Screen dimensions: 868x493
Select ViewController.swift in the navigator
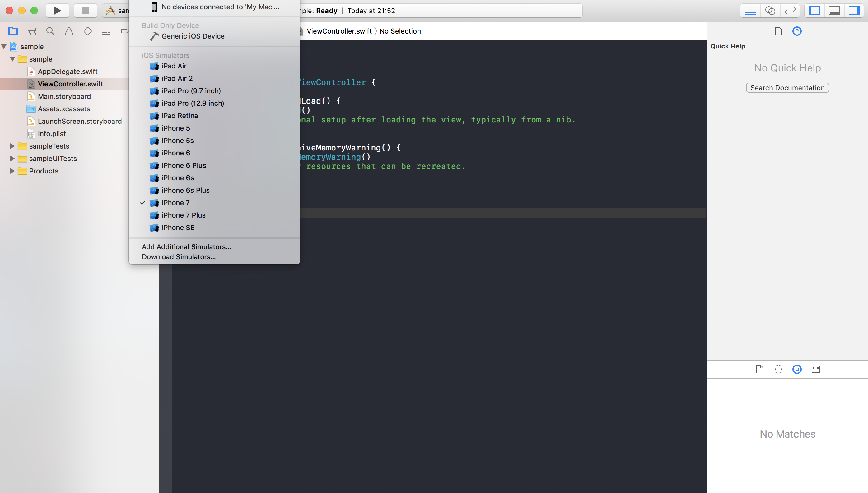tap(70, 84)
